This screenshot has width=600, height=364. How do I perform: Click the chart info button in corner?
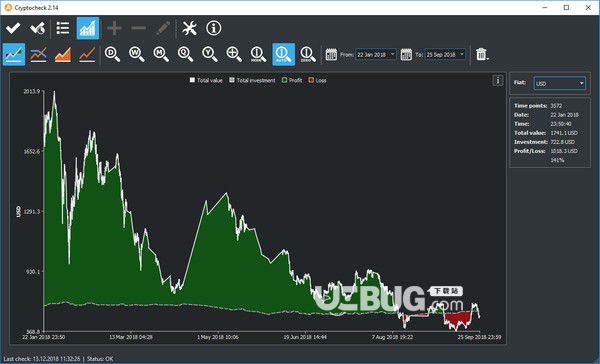click(497, 80)
